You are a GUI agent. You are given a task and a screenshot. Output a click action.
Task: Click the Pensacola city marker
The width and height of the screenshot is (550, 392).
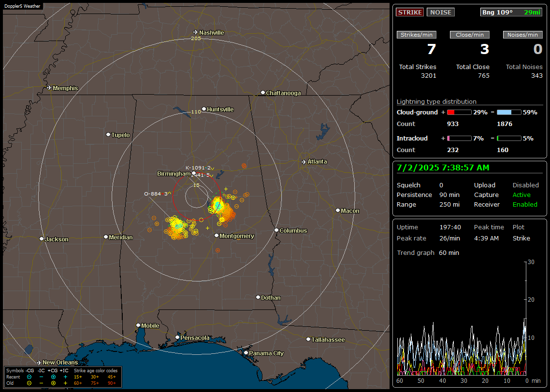click(177, 337)
